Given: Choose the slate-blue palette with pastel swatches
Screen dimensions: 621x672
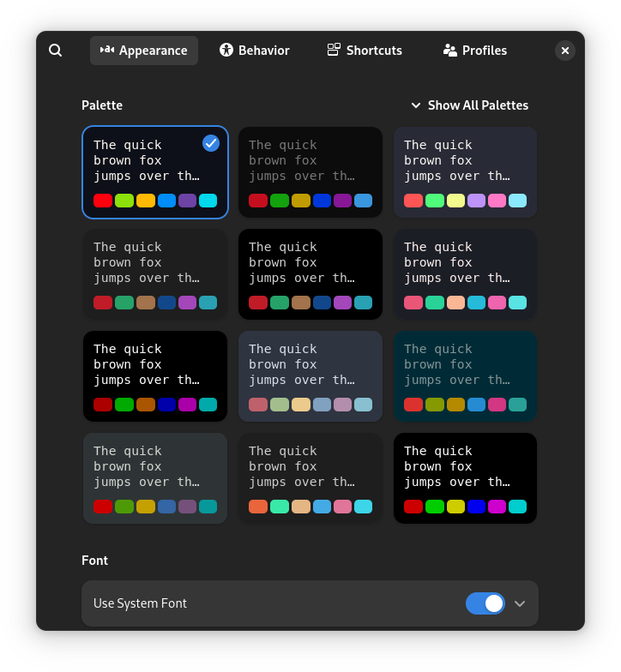Looking at the screenshot, I should coord(310,376).
